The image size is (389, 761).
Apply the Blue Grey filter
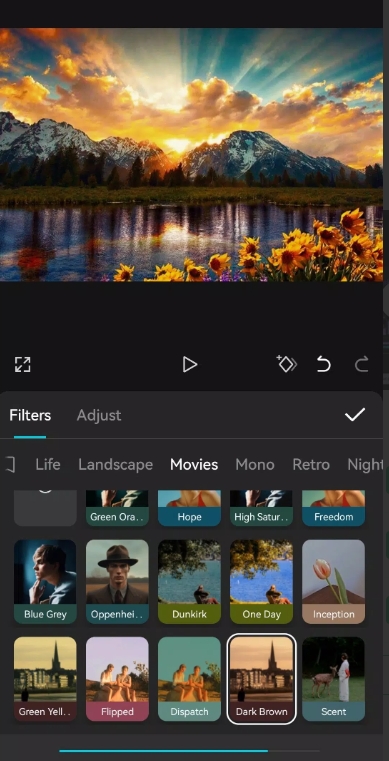pyautogui.click(x=45, y=581)
